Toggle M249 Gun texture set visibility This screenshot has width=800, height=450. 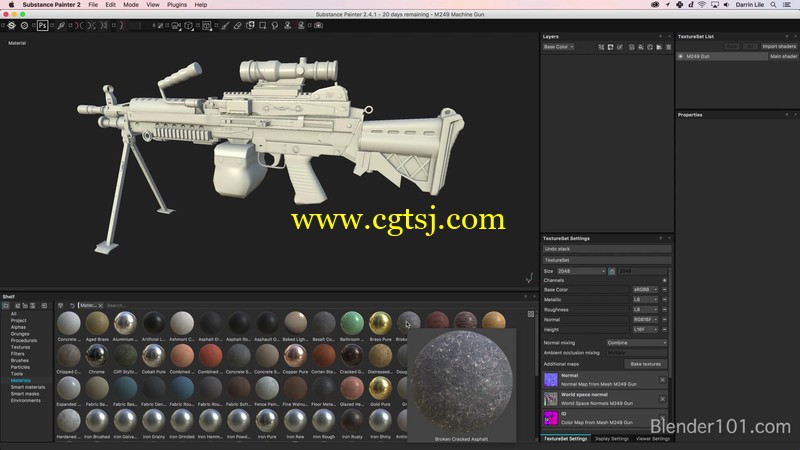pyautogui.click(x=681, y=57)
